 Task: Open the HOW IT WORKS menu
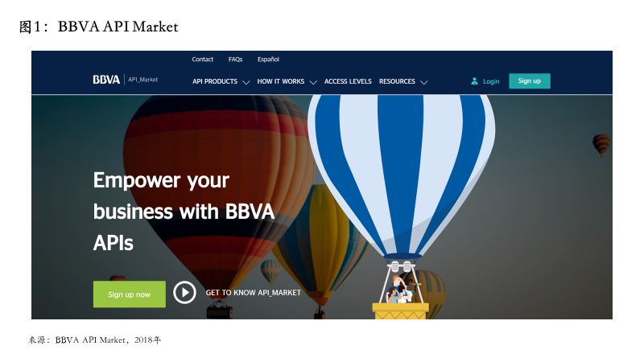click(280, 81)
